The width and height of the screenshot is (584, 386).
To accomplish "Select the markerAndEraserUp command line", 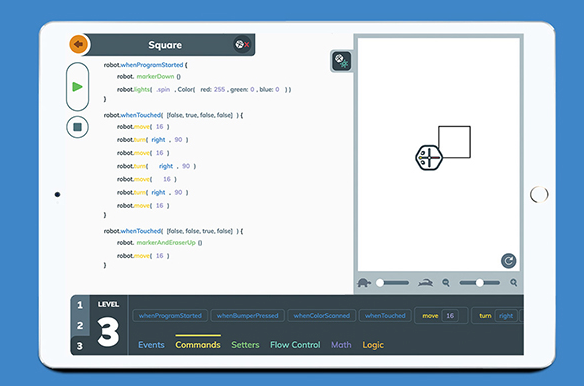I will tap(159, 243).
